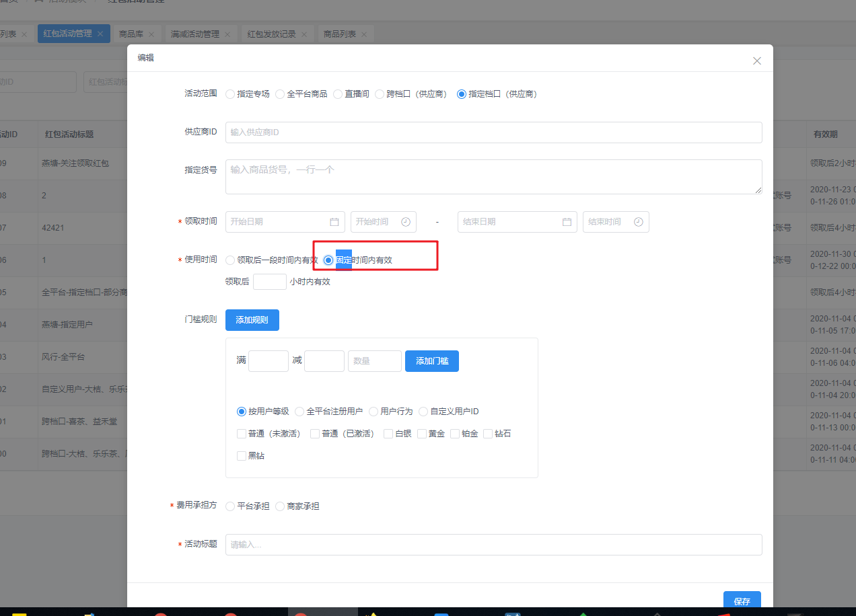The width and height of the screenshot is (856, 616).
Task: Choose 跨档口（供应商） radio option
Action: click(x=380, y=94)
